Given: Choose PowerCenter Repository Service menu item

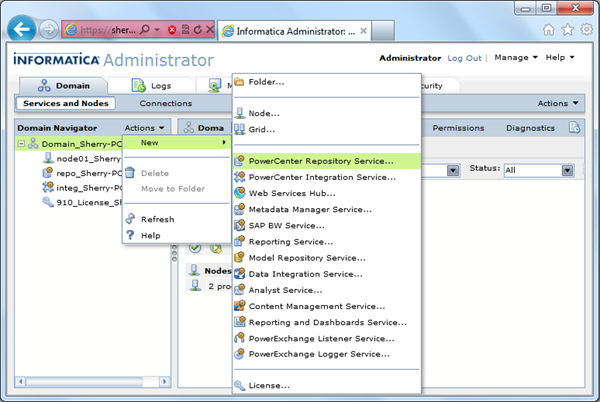Looking at the screenshot, I should tap(327, 161).
